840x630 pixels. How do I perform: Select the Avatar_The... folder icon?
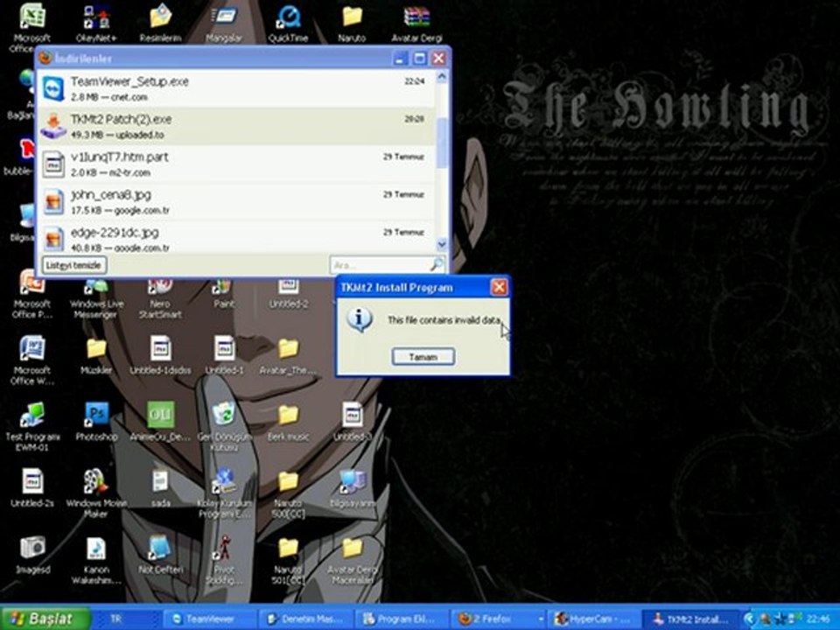tap(288, 356)
